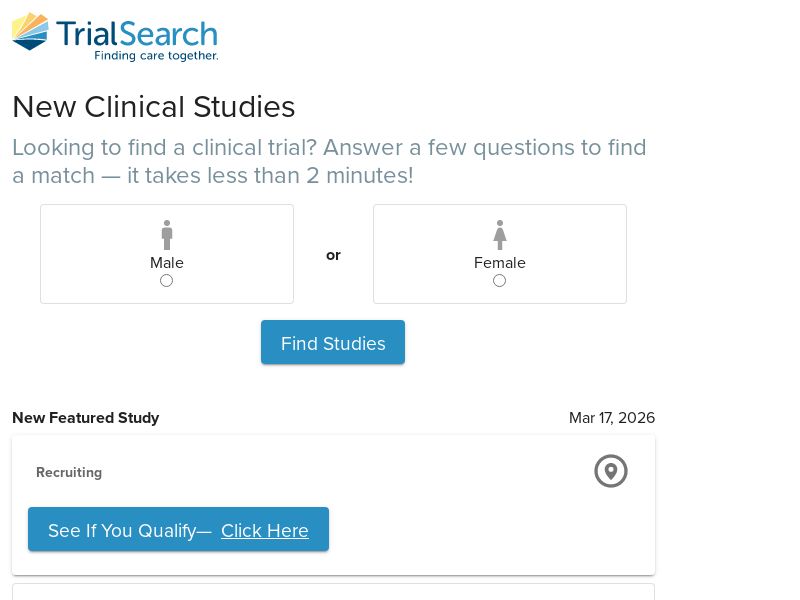The image size is (800, 600).
Task: Select the Male selection card
Action: coord(166,253)
